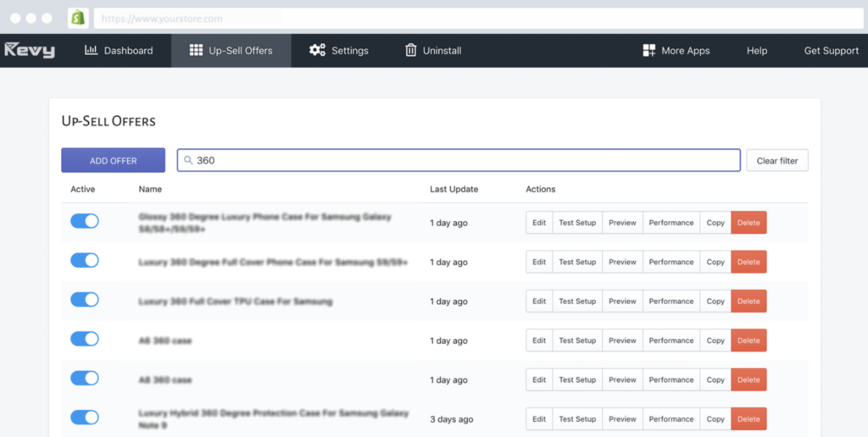Click the Settings gears icon

click(x=317, y=50)
